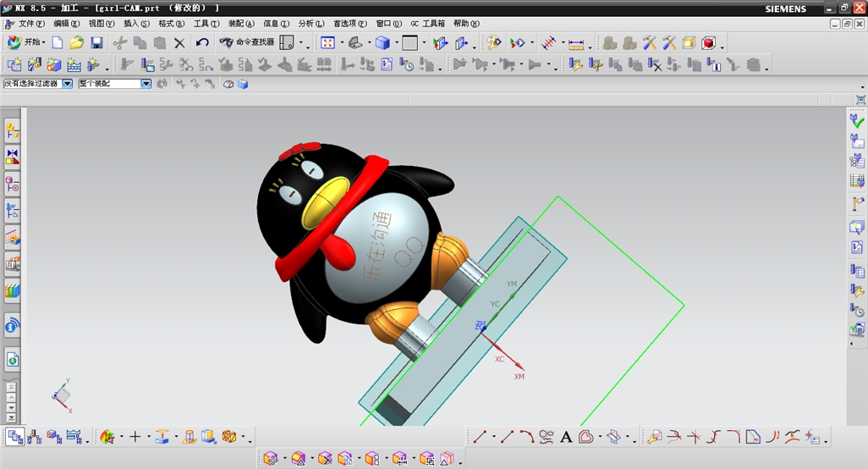Launch the 命令查找器 command finder
The image size is (868, 469).
coord(247,42)
